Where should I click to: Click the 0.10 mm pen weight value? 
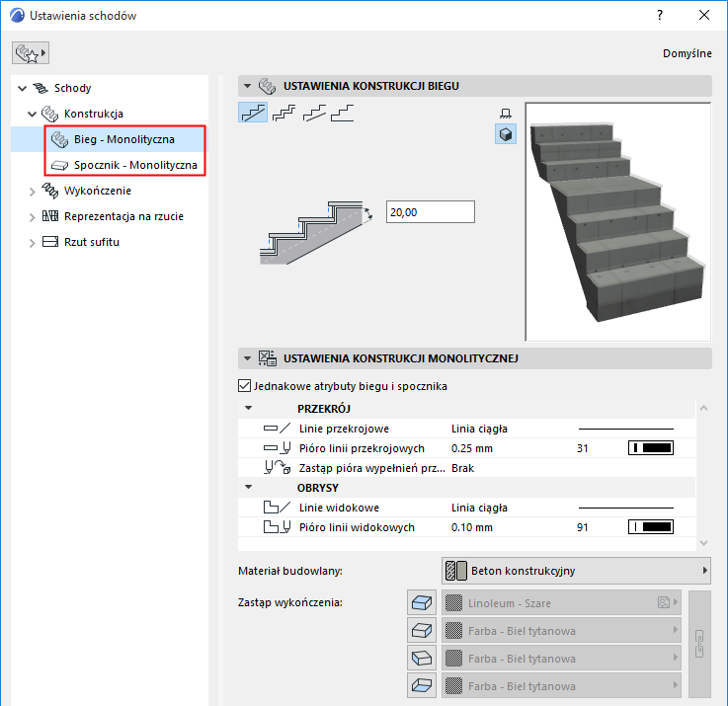[x=472, y=527]
